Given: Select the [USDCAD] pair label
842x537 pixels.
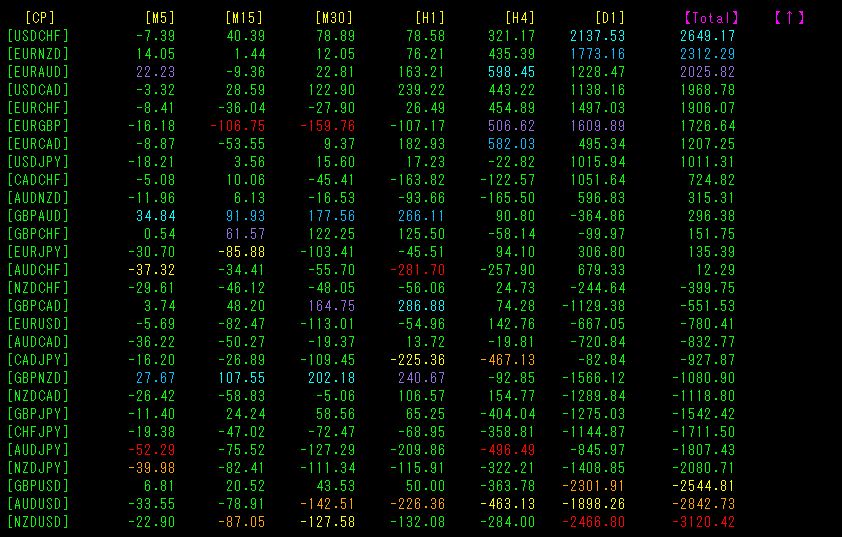Looking at the screenshot, I should tap(38, 90).
